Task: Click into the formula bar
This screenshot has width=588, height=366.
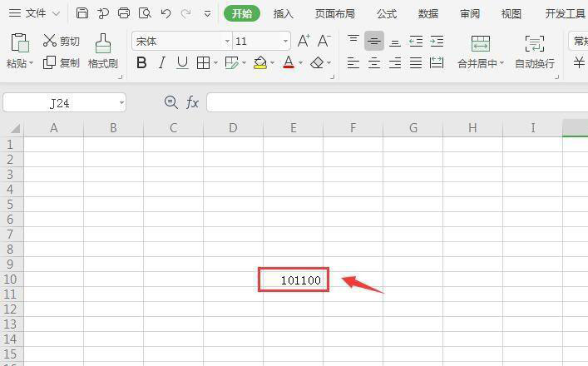Action: [x=397, y=102]
